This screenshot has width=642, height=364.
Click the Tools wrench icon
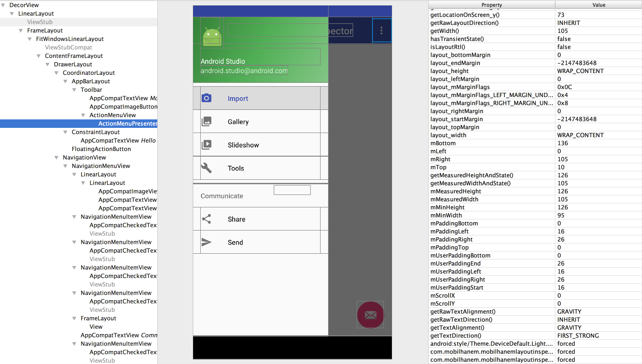tap(207, 168)
